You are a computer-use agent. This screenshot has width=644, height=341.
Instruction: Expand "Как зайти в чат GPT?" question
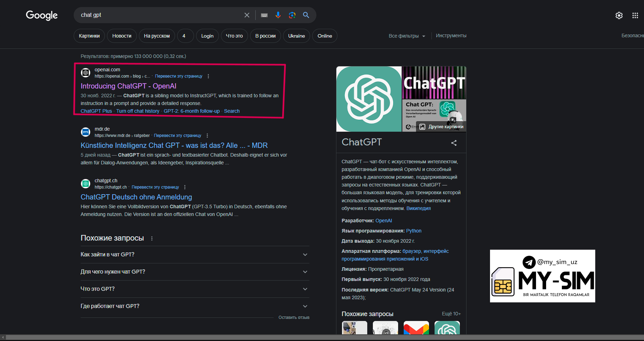pyautogui.click(x=305, y=255)
